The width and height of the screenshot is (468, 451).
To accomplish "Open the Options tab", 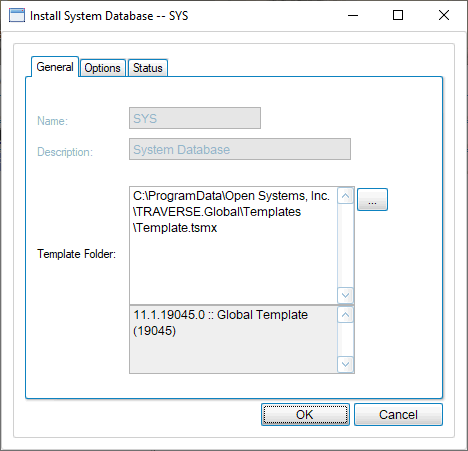I will point(103,68).
